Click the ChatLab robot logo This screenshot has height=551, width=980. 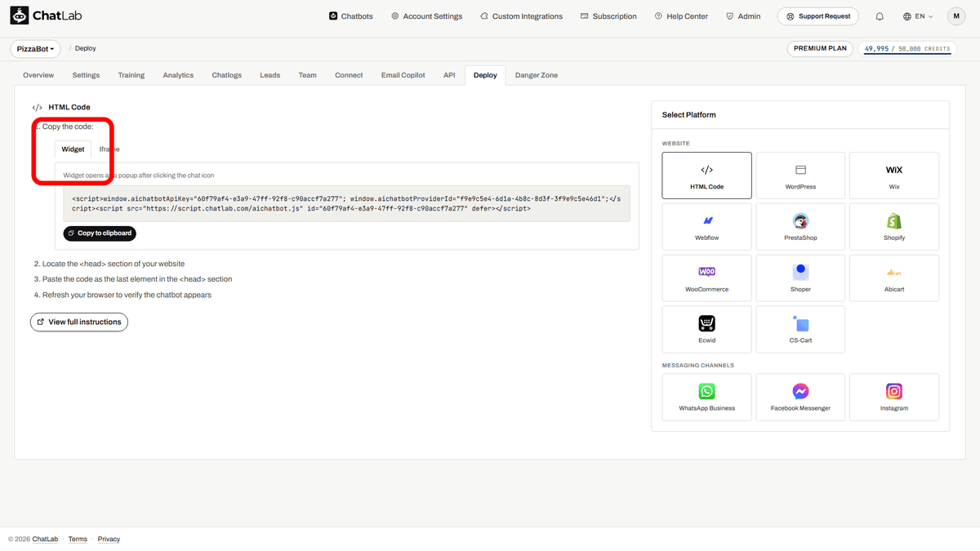[x=19, y=16]
